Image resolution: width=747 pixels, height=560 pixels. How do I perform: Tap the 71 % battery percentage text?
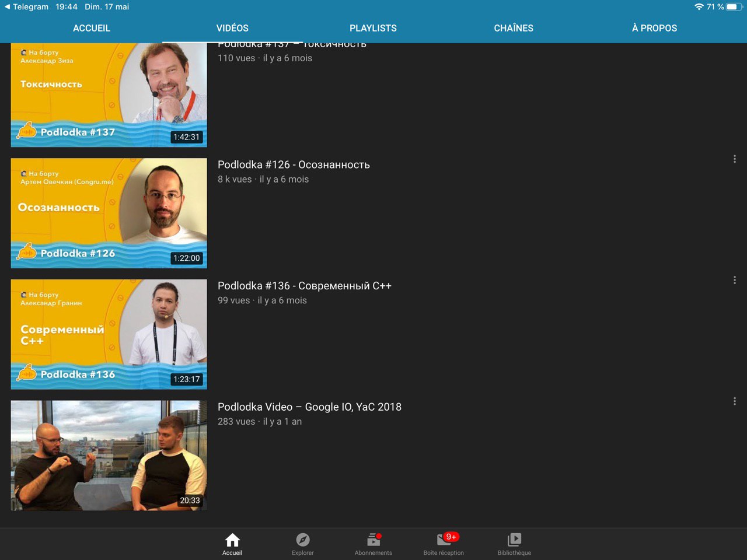pyautogui.click(x=715, y=7)
